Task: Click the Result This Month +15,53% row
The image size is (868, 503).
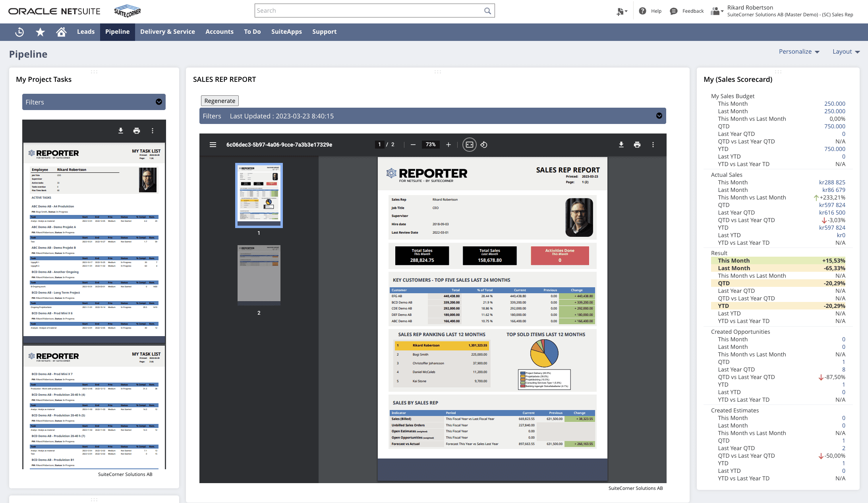Action: (778, 261)
